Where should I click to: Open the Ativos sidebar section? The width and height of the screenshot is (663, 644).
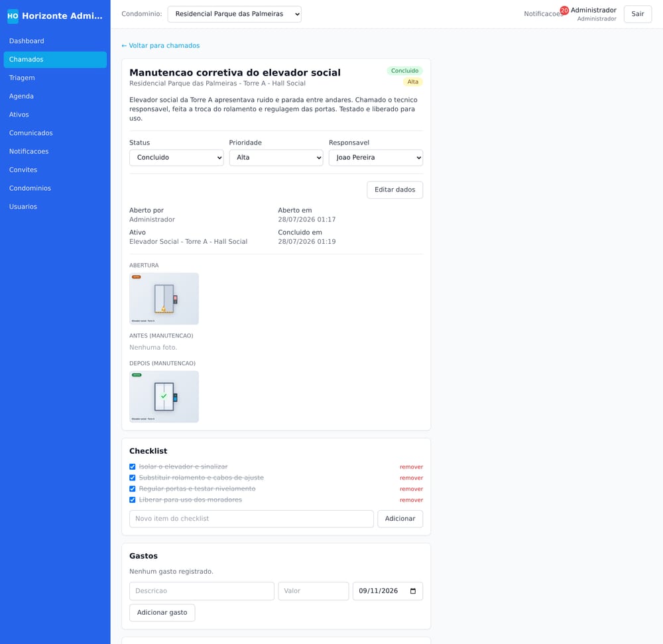tap(55, 115)
